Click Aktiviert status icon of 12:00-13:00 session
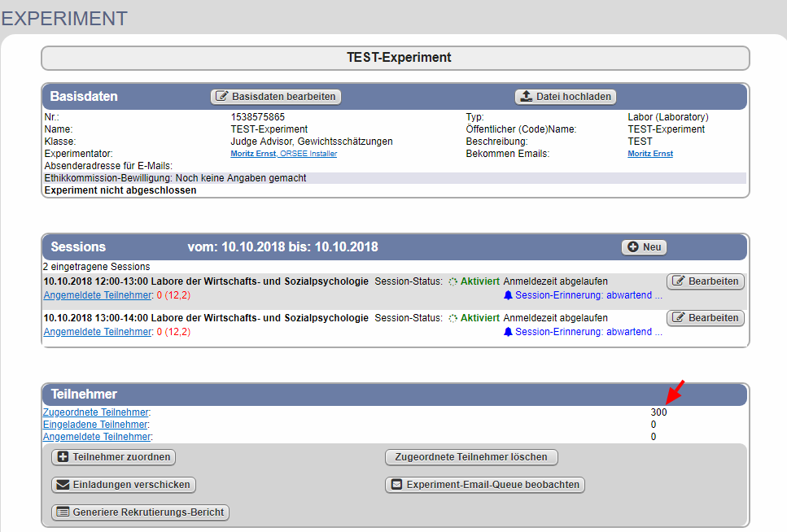787x532 pixels. click(x=453, y=281)
